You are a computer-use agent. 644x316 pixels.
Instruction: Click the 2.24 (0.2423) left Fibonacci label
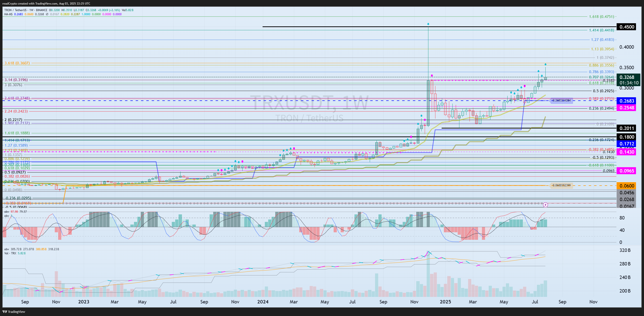tap(16, 111)
